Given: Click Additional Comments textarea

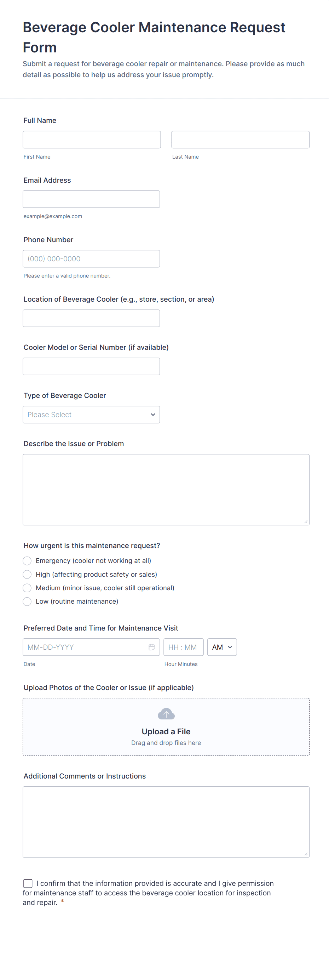Looking at the screenshot, I should pyautogui.click(x=166, y=822).
